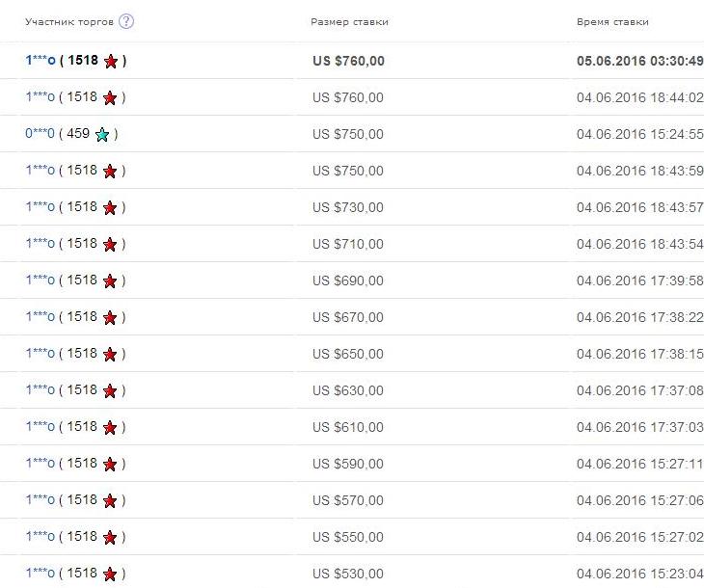Click red star in the US $570,00 row
The height and width of the screenshot is (588, 704).
click(110, 500)
